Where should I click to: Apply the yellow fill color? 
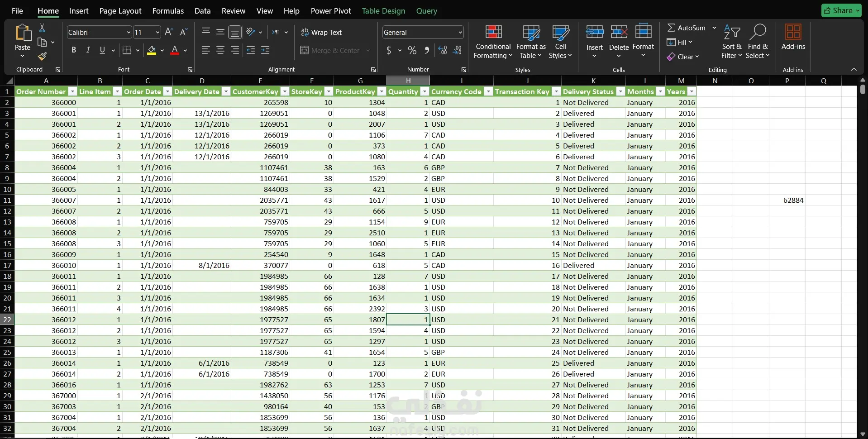click(x=152, y=50)
